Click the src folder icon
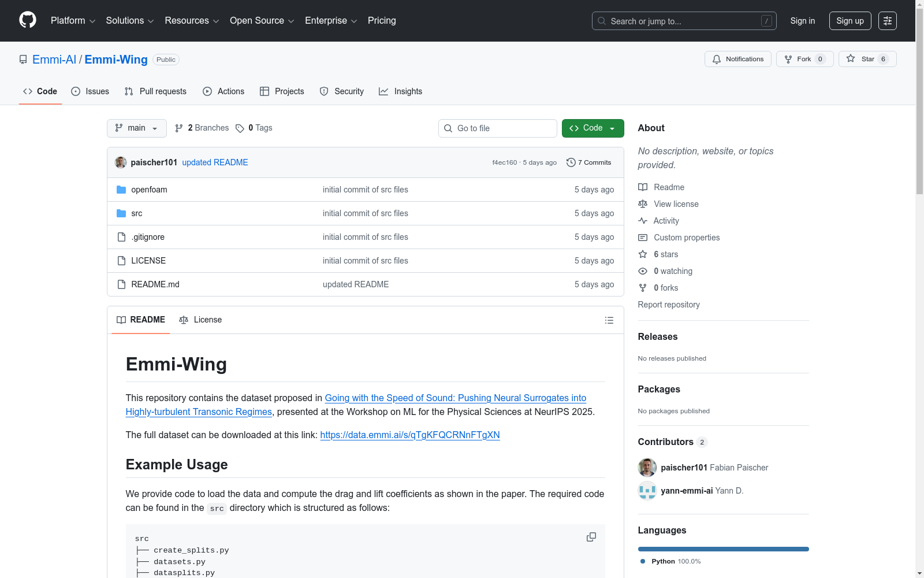The image size is (924, 578). pyautogui.click(x=121, y=213)
